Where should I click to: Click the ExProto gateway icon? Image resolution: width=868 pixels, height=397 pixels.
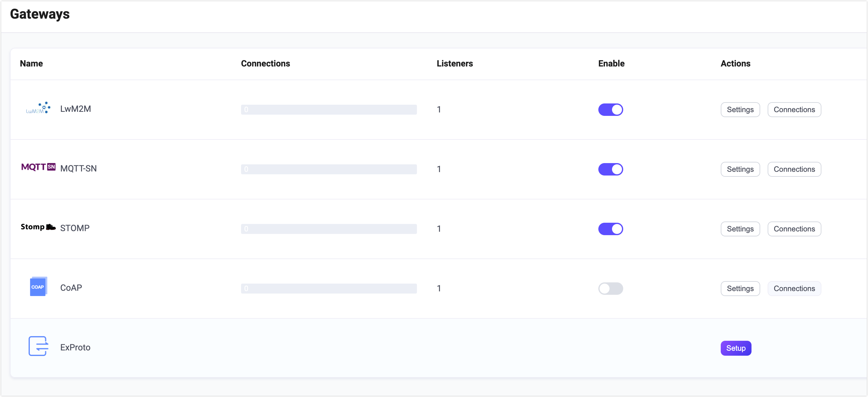pos(38,346)
